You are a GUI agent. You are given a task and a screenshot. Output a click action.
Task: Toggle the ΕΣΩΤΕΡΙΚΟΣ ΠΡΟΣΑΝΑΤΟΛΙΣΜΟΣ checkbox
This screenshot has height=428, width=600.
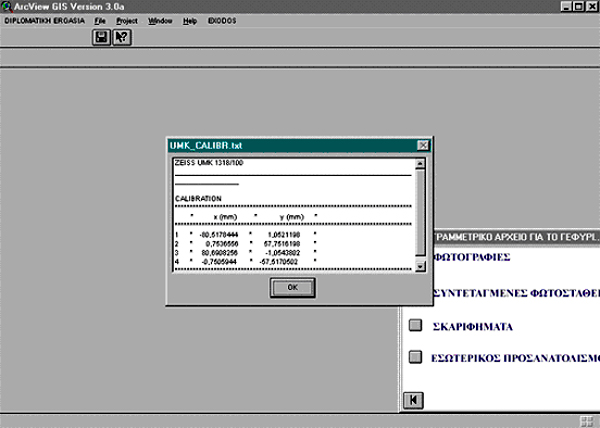pos(415,357)
